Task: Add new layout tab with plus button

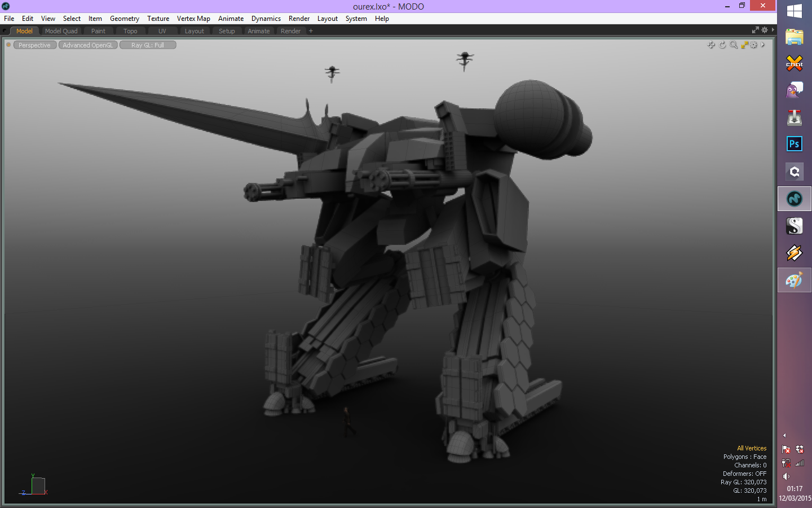Action: point(311,31)
